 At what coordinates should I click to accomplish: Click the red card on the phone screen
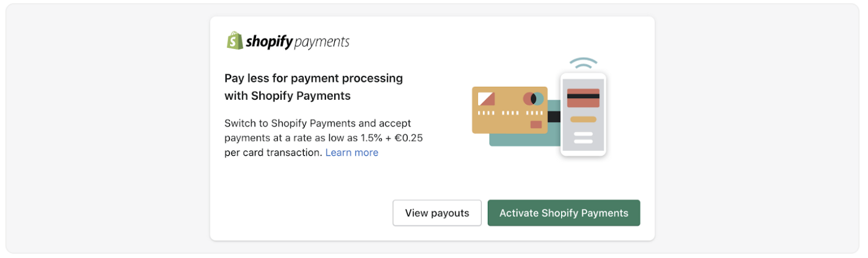[583, 98]
